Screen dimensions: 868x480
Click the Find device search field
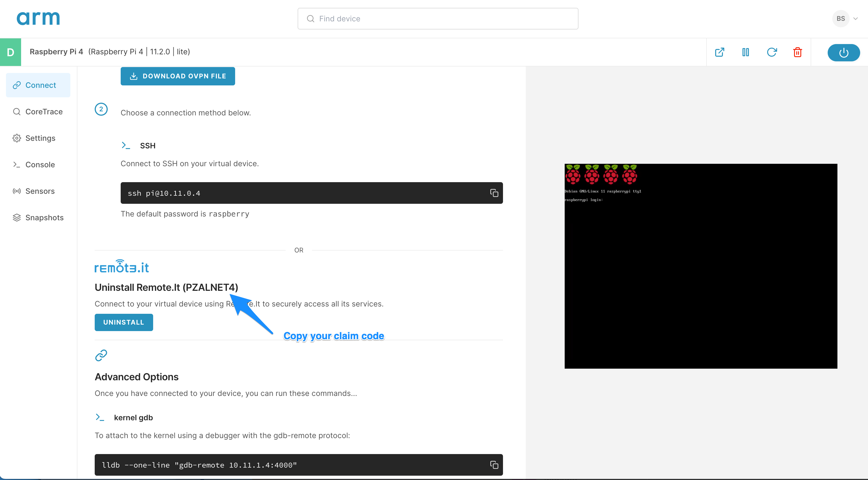438,19
